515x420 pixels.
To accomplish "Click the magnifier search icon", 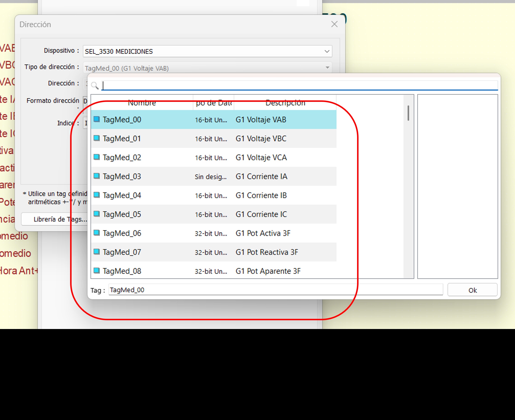I will tap(95, 85).
